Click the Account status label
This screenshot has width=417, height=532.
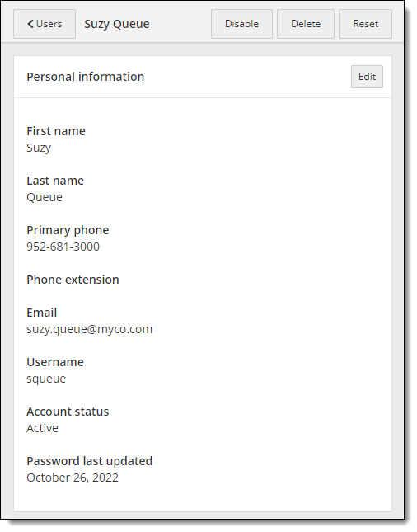68,412
